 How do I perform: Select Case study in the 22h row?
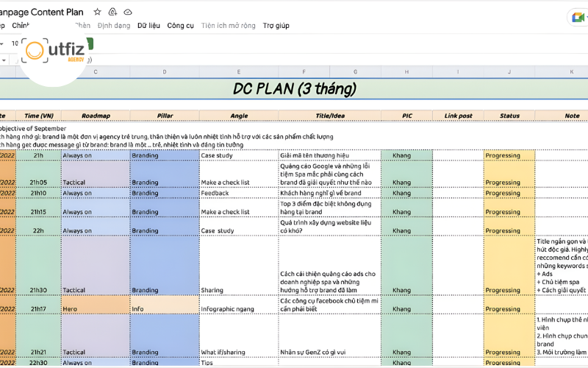point(239,227)
